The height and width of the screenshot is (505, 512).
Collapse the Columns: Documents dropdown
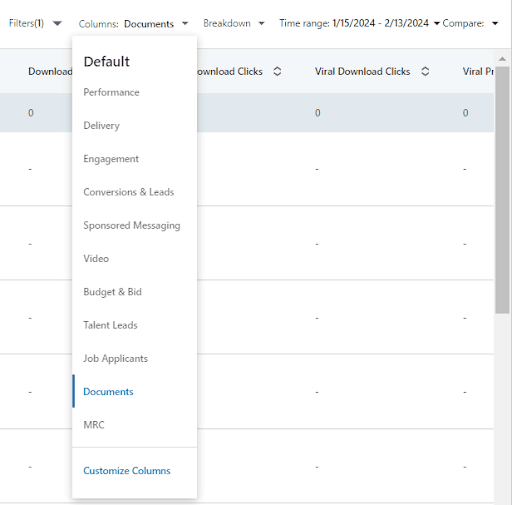(x=133, y=24)
